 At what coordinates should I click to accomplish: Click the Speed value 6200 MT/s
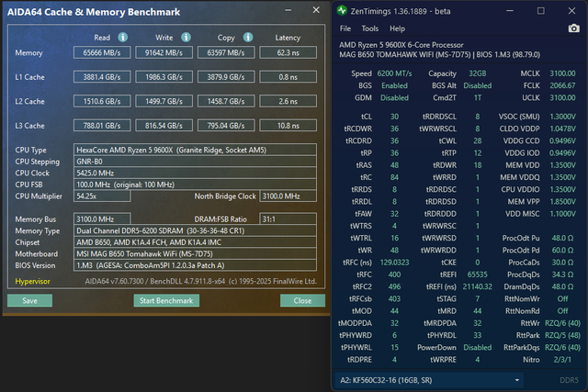pyautogui.click(x=394, y=73)
